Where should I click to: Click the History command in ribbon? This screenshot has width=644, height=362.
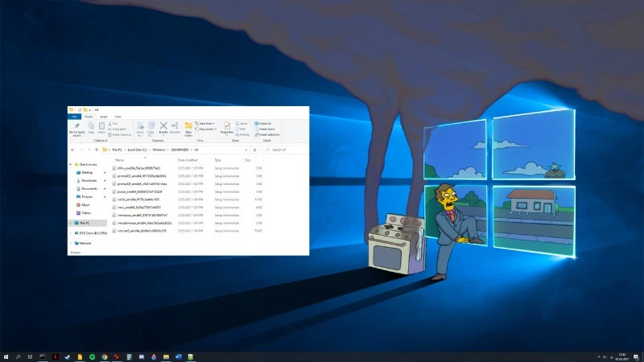tap(243, 134)
